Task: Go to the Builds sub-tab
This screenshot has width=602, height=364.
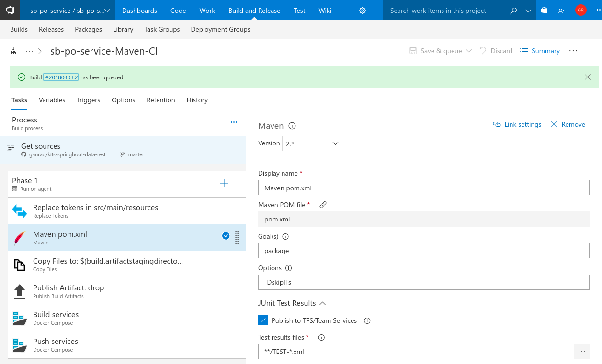Action: 19,29
